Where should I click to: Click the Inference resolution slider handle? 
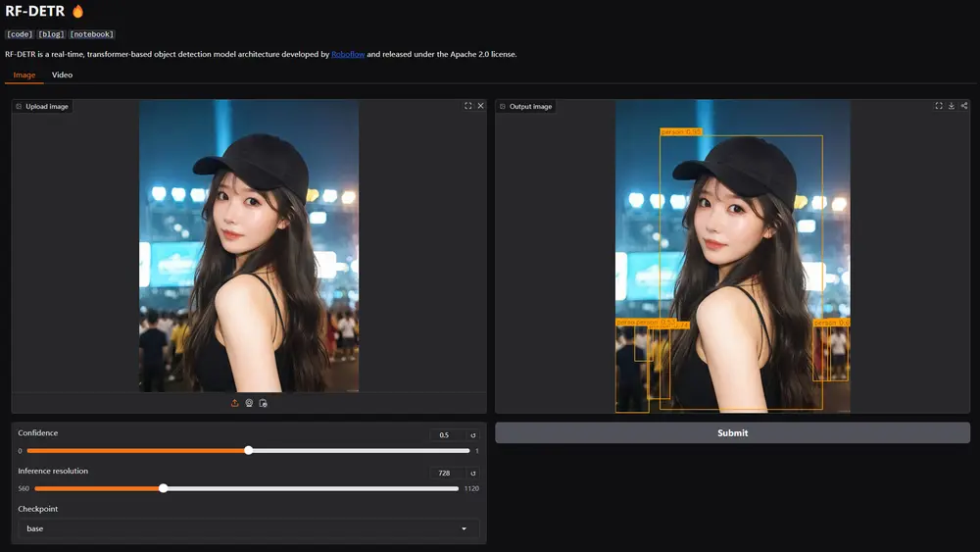tap(163, 488)
